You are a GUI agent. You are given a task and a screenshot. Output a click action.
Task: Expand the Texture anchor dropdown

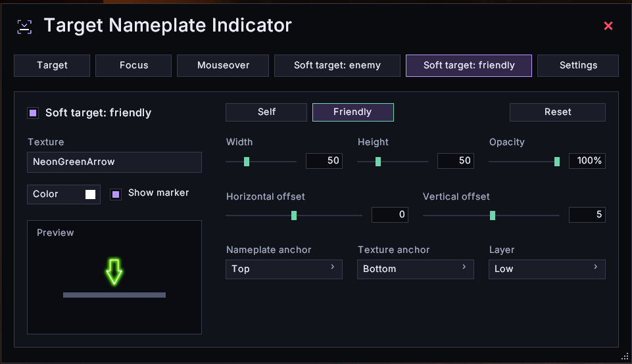point(416,269)
